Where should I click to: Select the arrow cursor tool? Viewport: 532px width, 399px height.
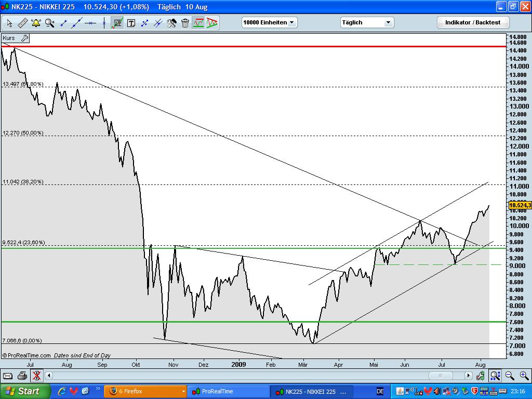[x=9, y=23]
